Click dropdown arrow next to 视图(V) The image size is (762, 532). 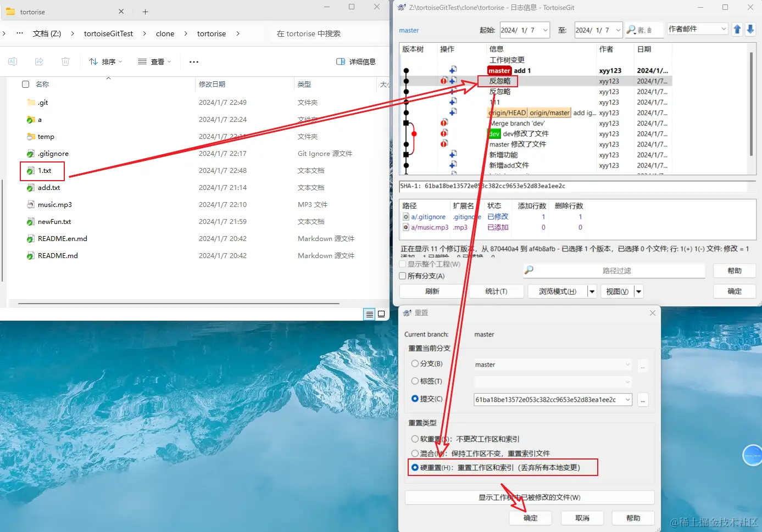(638, 292)
